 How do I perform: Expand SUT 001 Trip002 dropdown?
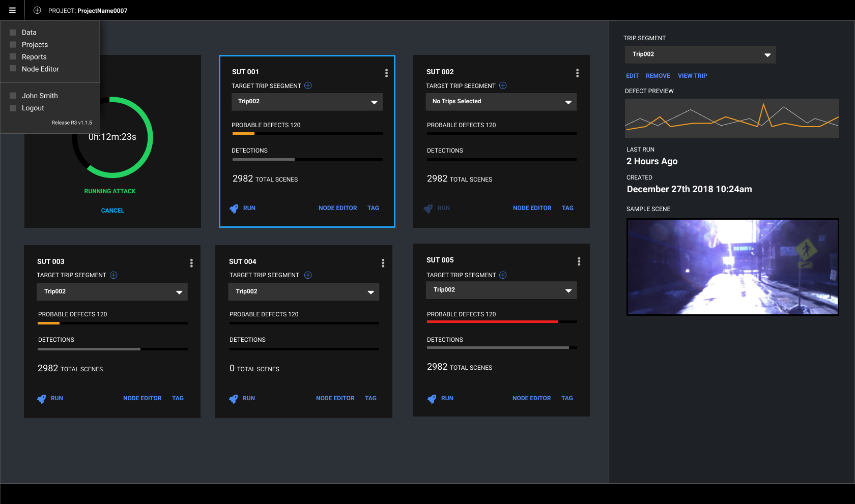[x=307, y=102]
